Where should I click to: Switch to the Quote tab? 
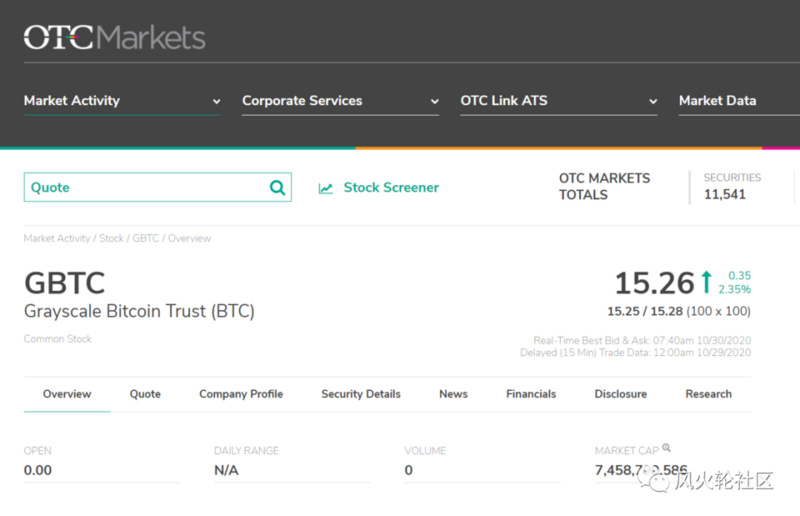[x=145, y=394]
